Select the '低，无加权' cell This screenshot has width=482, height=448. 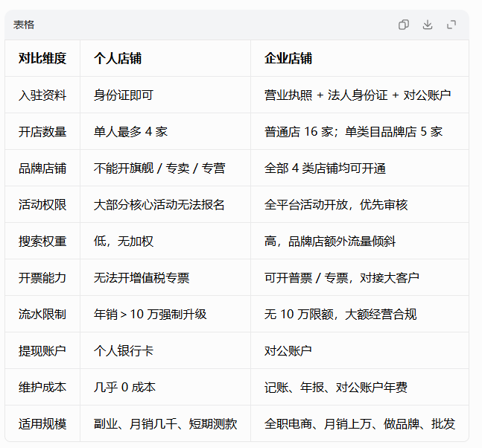click(124, 242)
